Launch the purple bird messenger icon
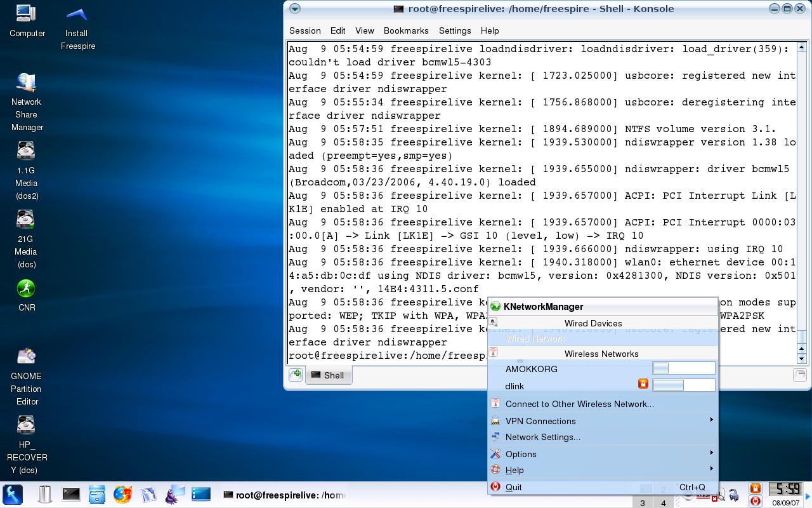Screen dimensions: 812x508 174,494
